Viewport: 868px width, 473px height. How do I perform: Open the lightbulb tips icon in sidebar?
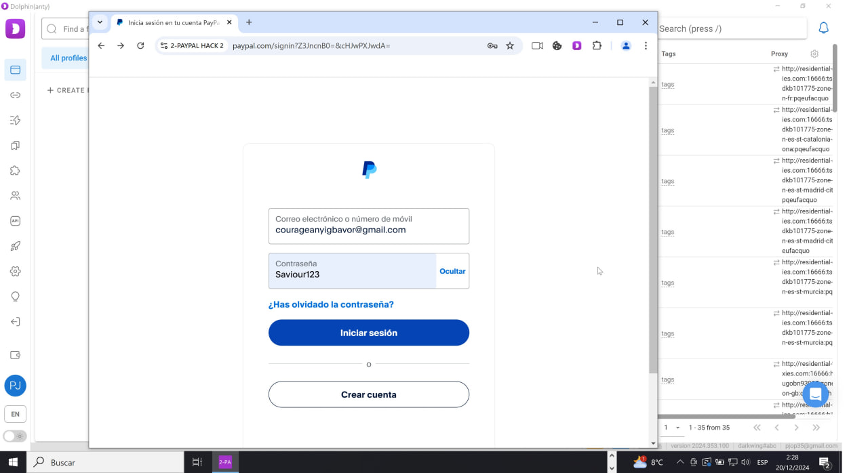(x=15, y=296)
